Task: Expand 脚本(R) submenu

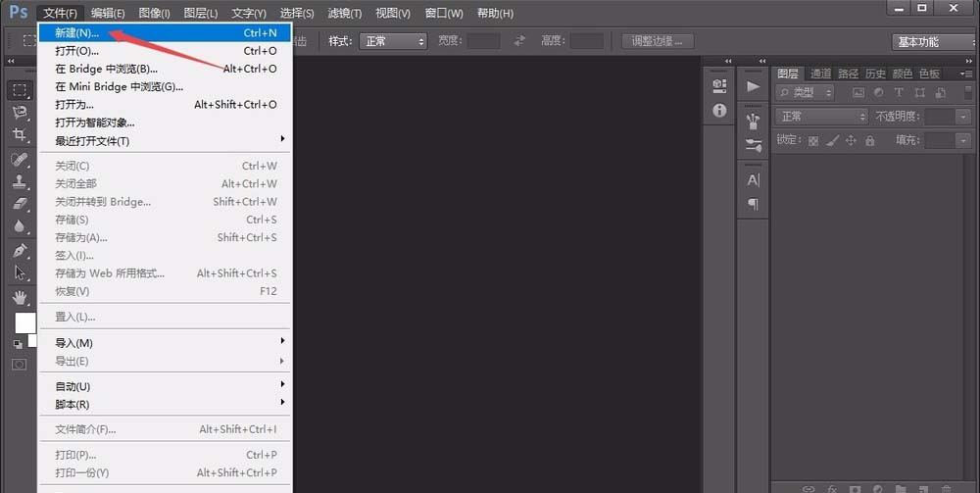Action: (165, 404)
